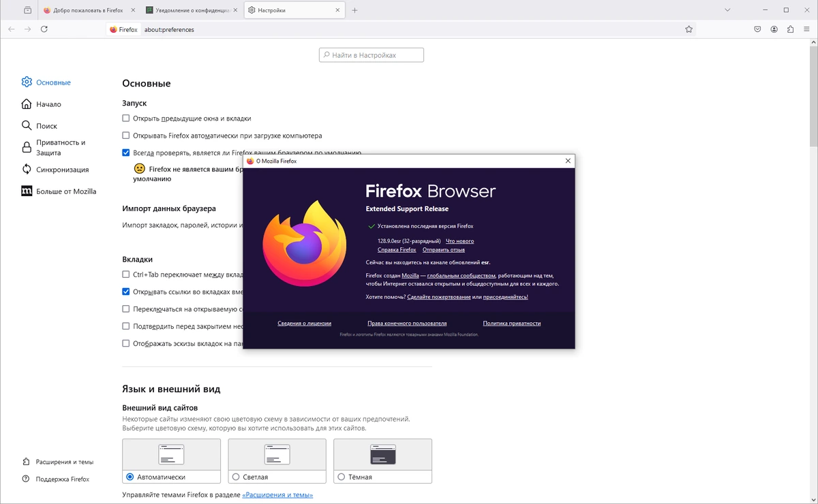Click глобальным сообществом link
818x504 pixels.
[x=461, y=275]
